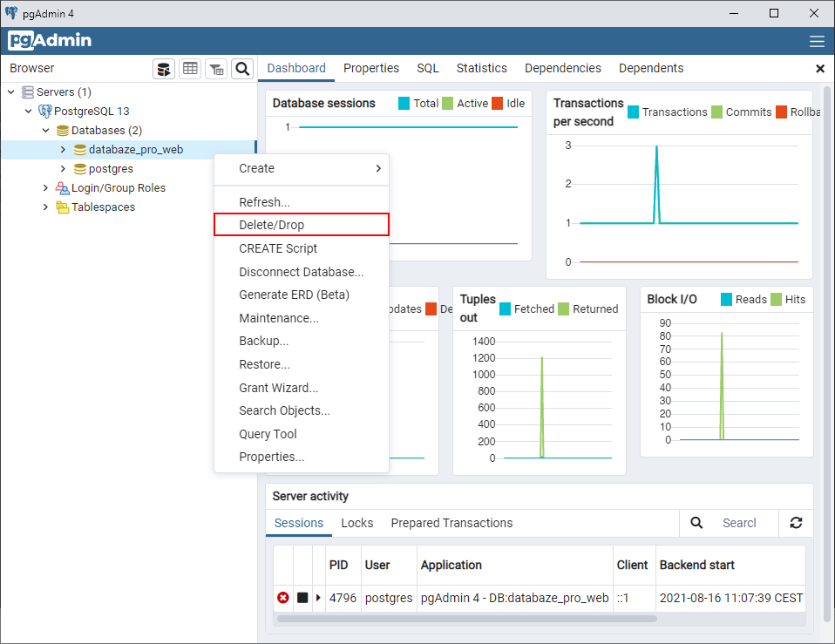Cancel active query for PID 4796
The image size is (835, 644).
pos(302,598)
